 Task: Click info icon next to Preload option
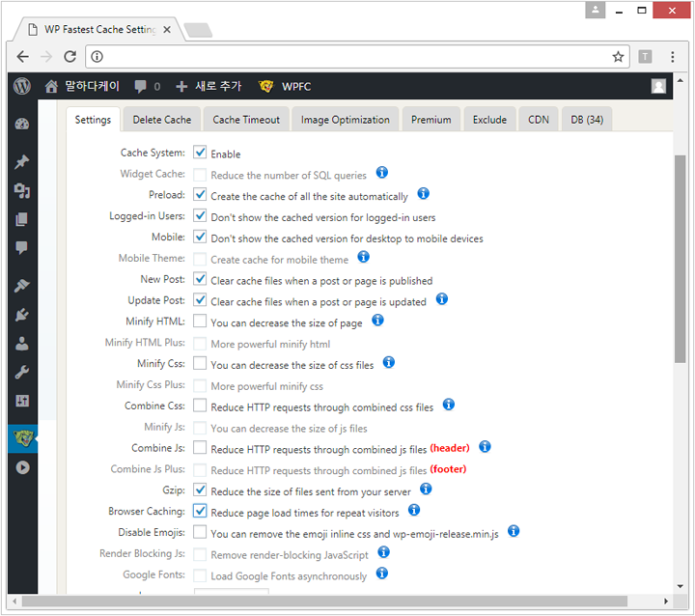pyautogui.click(x=423, y=194)
